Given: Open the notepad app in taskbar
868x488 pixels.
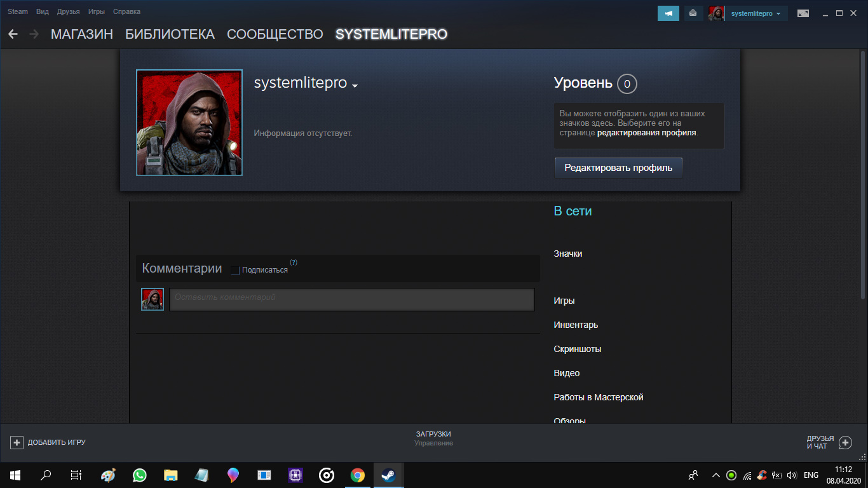Looking at the screenshot, I should click(202, 475).
